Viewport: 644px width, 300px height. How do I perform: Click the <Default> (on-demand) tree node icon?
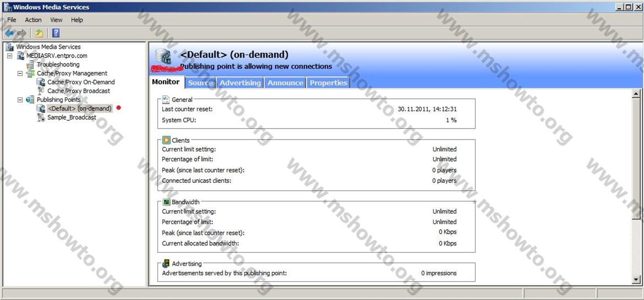point(41,108)
